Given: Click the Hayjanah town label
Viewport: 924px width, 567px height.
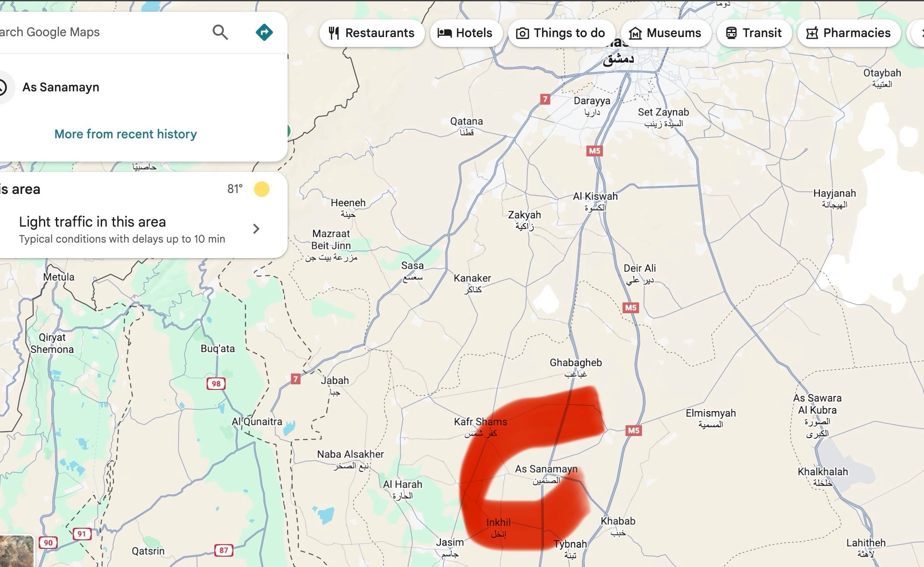Looking at the screenshot, I should click(834, 199).
